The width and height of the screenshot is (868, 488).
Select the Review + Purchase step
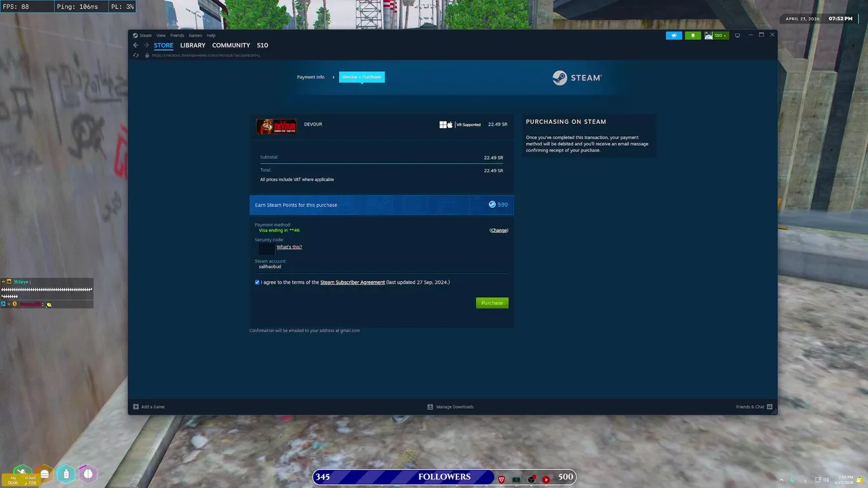pyautogui.click(x=361, y=77)
